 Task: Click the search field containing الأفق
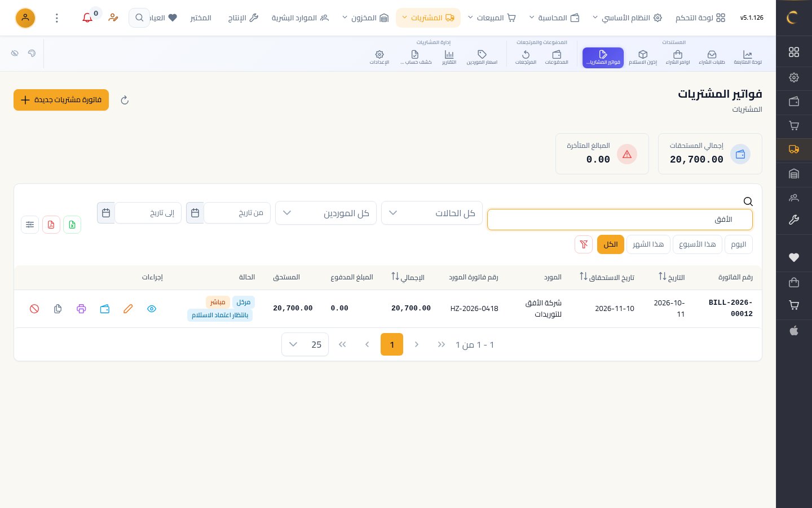tap(620, 220)
